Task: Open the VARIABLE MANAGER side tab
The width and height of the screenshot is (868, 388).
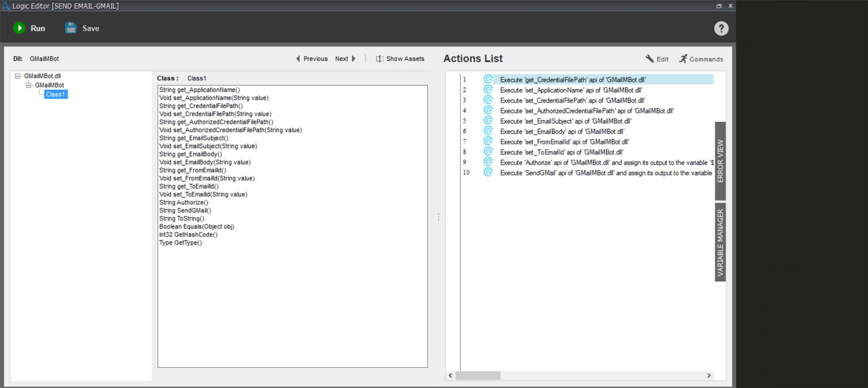Action: click(x=720, y=242)
